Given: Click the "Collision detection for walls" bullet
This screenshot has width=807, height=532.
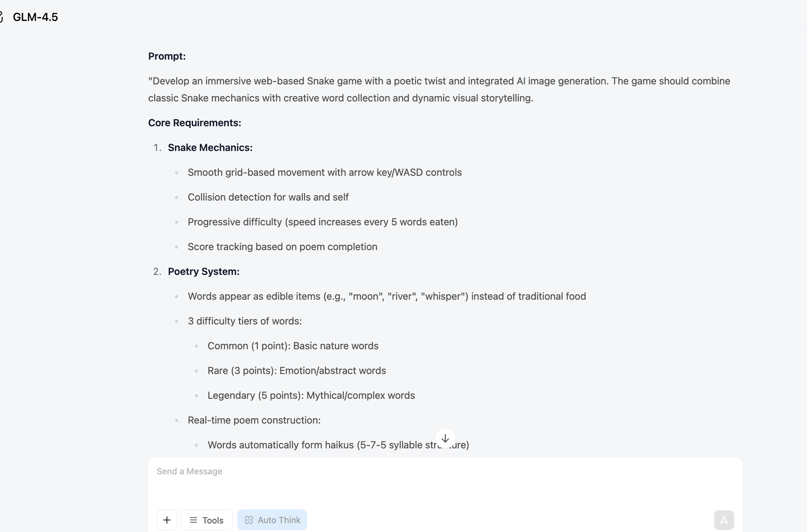Looking at the screenshot, I should [268, 197].
